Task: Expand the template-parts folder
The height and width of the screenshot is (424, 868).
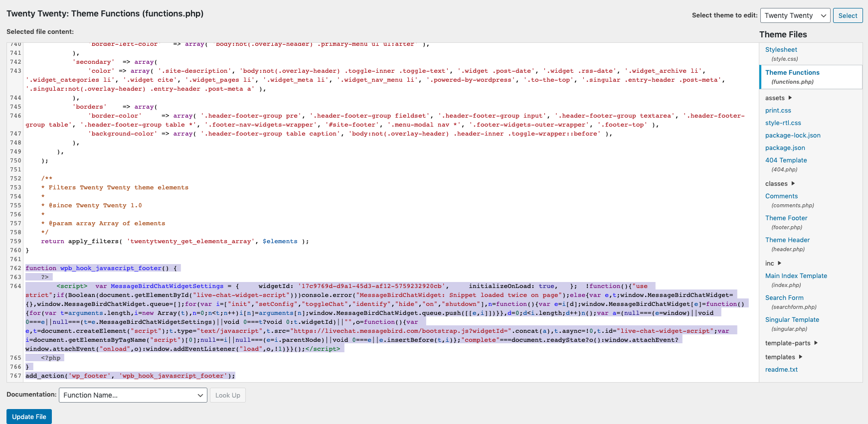Action: tap(816, 343)
